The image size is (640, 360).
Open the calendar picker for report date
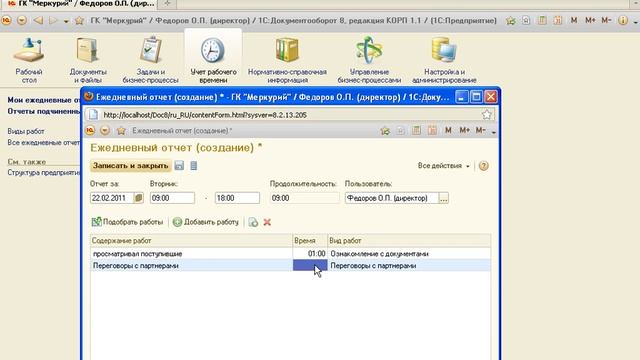(138, 198)
